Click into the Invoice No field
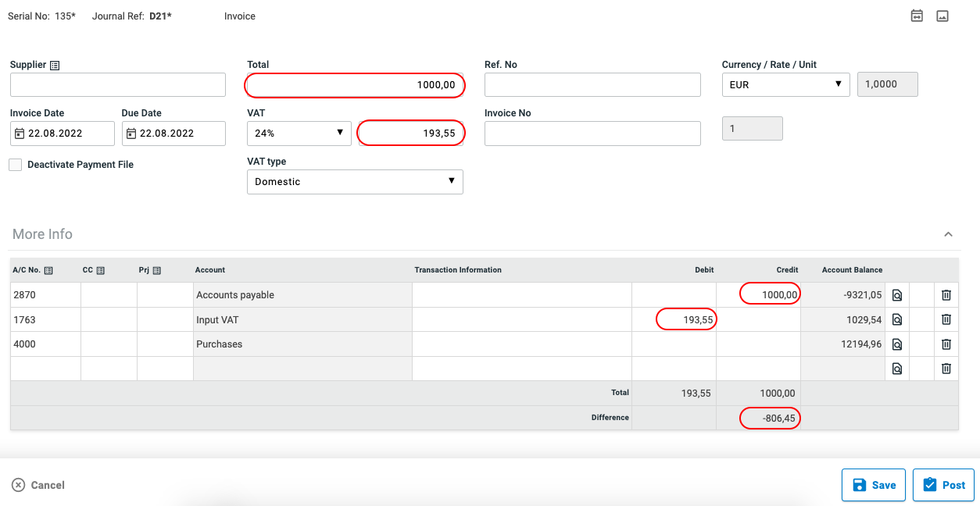The height and width of the screenshot is (506, 980). pos(592,134)
